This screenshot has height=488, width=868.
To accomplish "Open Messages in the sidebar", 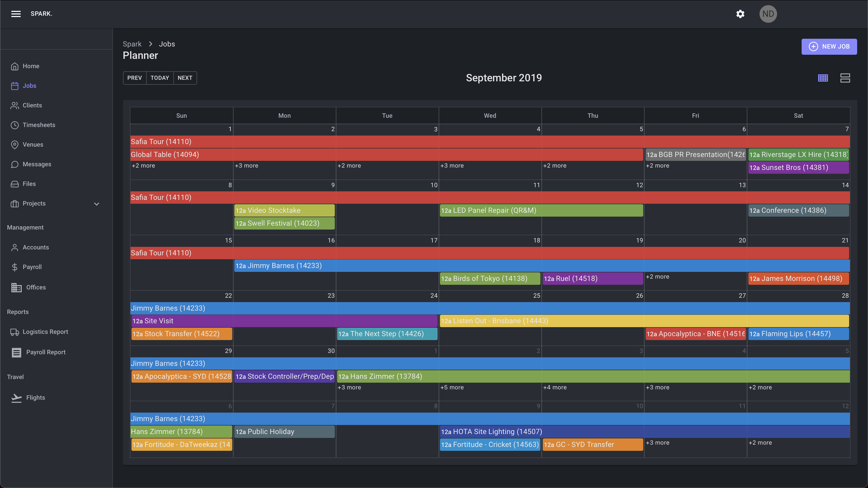I will click(x=37, y=164).
